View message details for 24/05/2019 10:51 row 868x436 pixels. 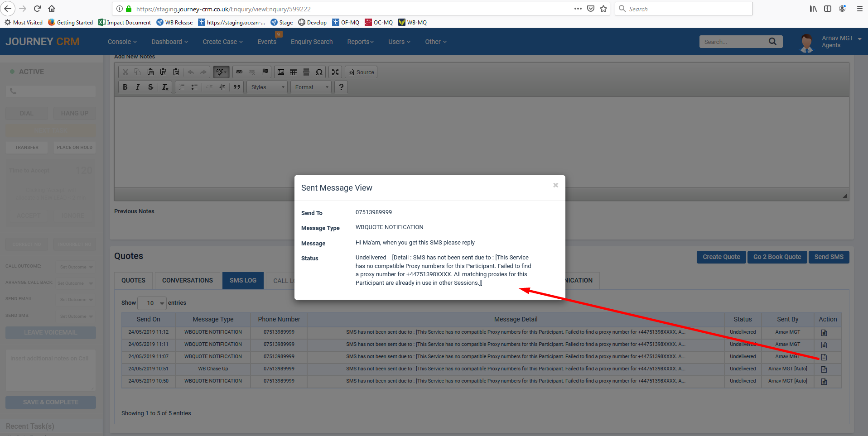[x=824, y=369]
